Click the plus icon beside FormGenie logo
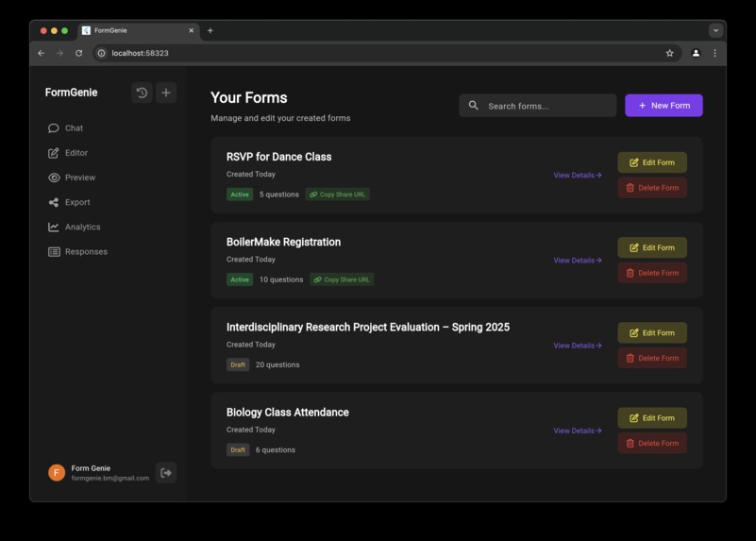Viewport: 756px width, 541px height. coord(166,93)
